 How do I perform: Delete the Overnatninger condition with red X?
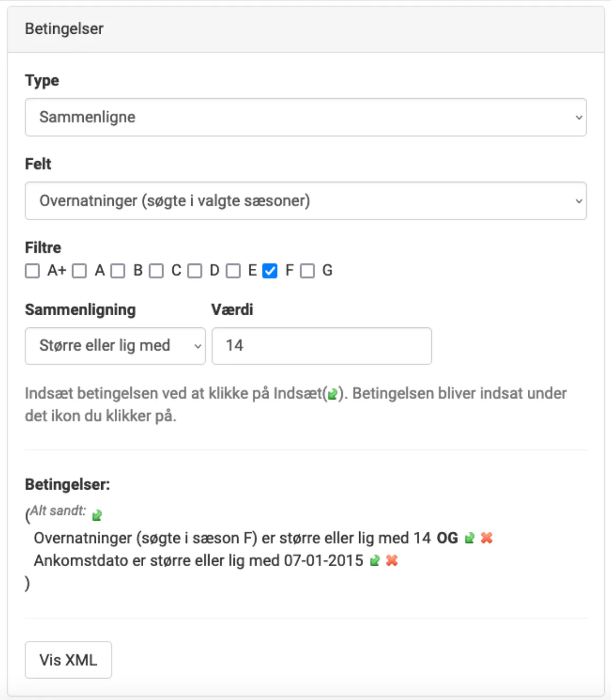(x=487, y=538)
